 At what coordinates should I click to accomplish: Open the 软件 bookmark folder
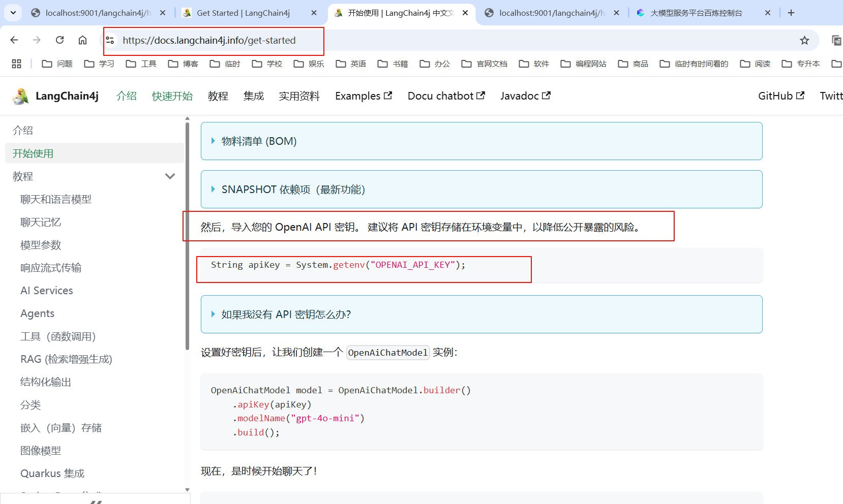534,64
